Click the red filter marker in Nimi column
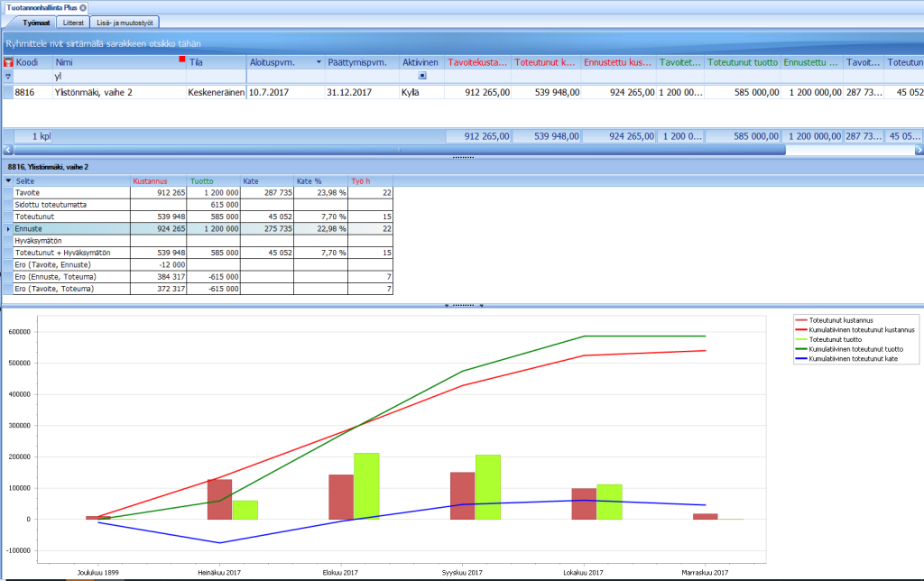 pyautogui.click(x=182, y=59)
